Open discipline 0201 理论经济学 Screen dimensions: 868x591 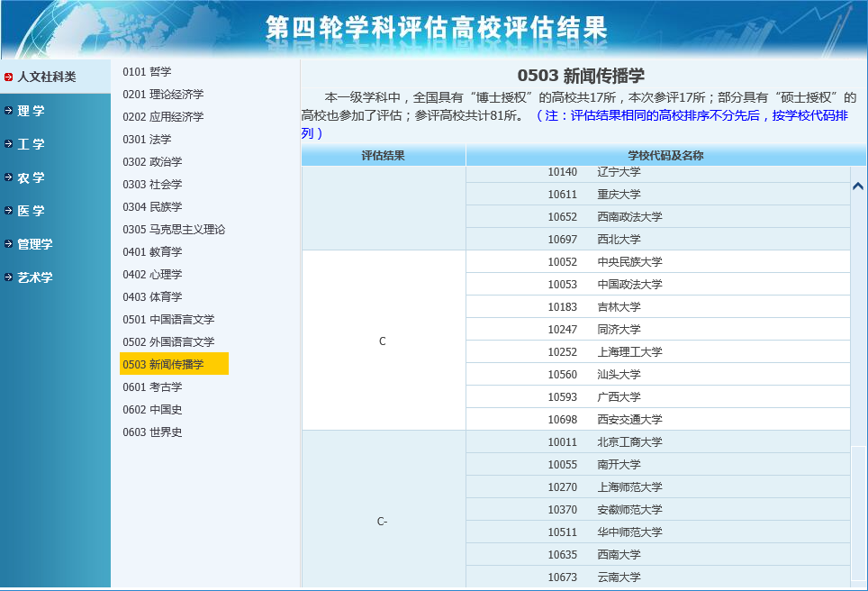tap(163, 95)
